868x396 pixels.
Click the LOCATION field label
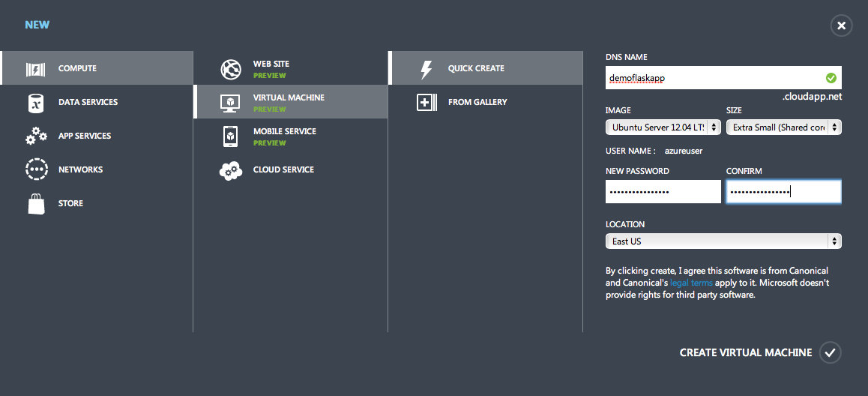625,224
